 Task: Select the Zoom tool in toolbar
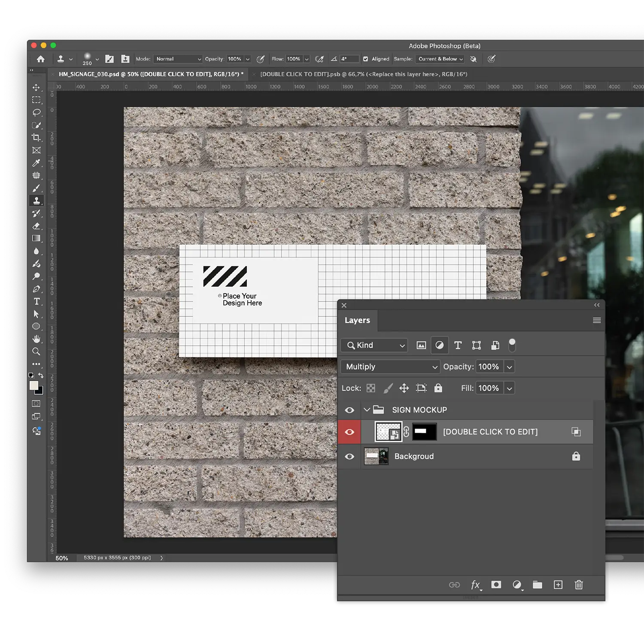tap(36, 352)
